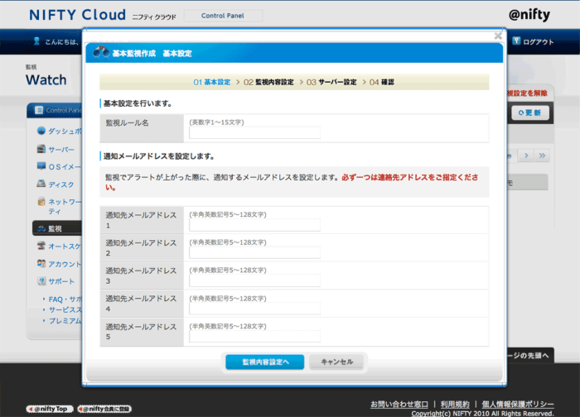
Task: Click the ログアウト link
Action: [538, 42]
